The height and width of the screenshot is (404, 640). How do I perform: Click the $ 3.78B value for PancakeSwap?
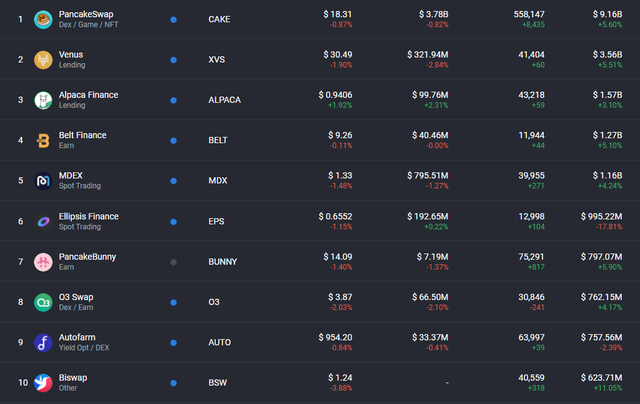pos(433,14)
